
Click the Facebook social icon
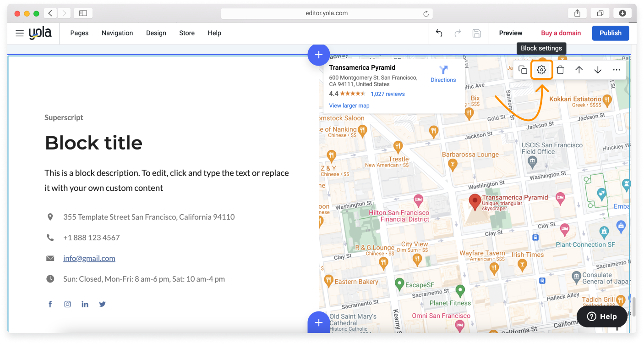pyautogui.click(x=50, y=304)
